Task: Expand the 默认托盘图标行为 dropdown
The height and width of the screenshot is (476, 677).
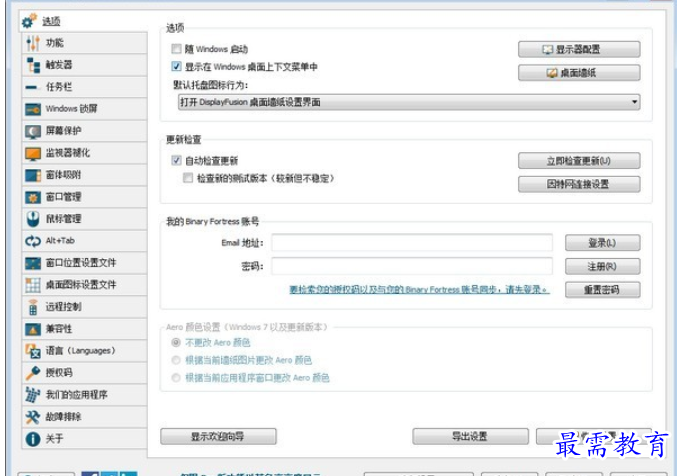Action: (408, 102)
